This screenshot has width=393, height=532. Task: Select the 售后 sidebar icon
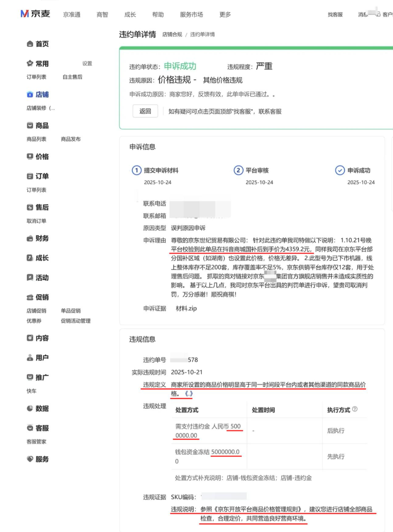tap(29, 207)
